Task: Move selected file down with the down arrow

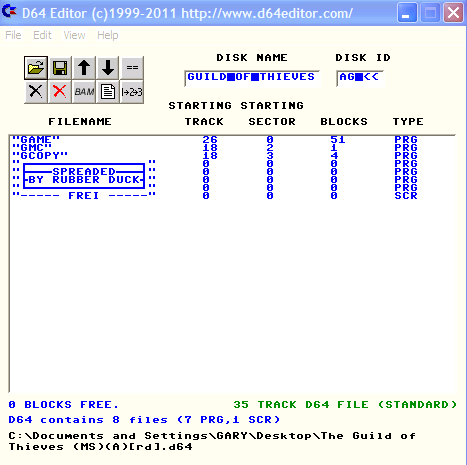Action: (x=108, y=68)
